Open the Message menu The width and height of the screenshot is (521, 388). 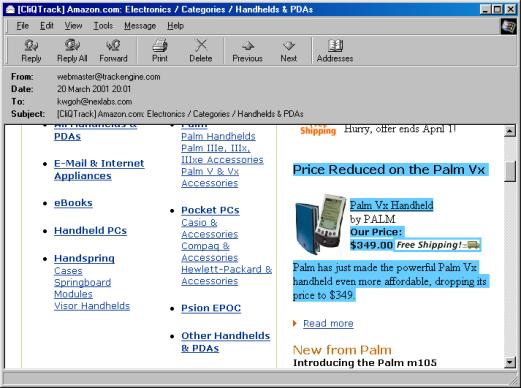point(140,26)
